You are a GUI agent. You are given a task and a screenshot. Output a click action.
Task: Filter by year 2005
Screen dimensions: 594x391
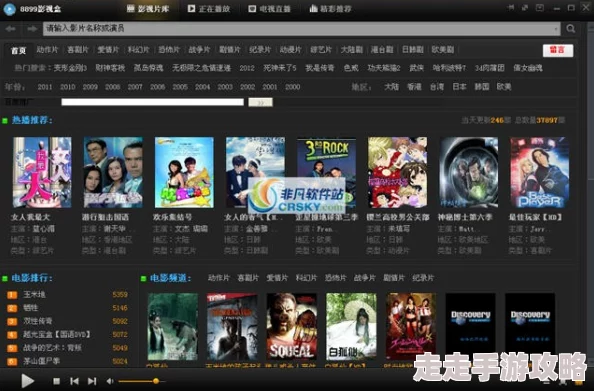pyautogui.click(x=180, y=87)
